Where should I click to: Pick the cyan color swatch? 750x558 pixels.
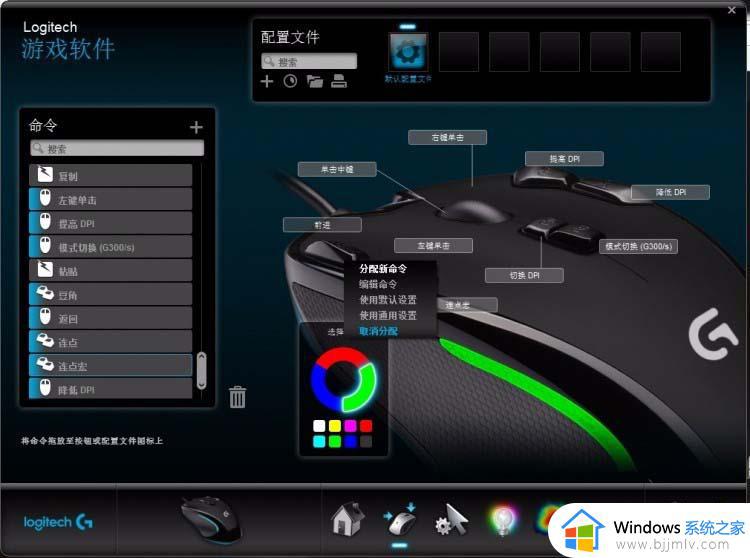click(x=319, y=441)
